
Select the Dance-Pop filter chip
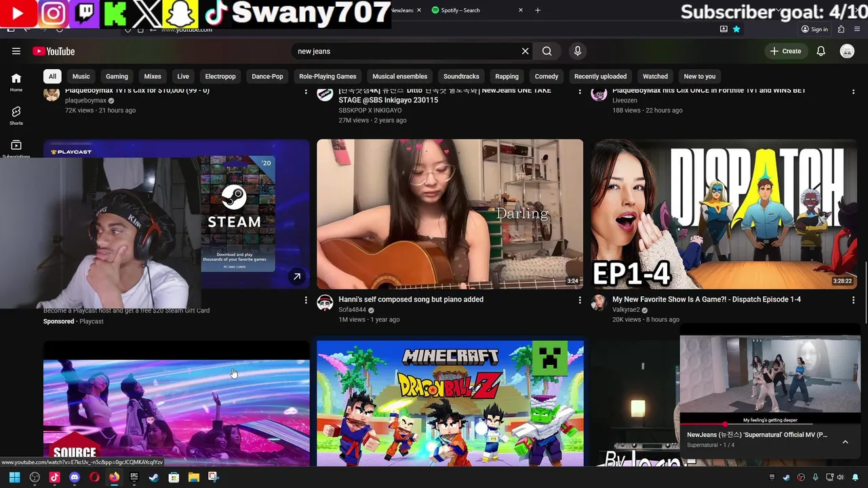point(267,76)
